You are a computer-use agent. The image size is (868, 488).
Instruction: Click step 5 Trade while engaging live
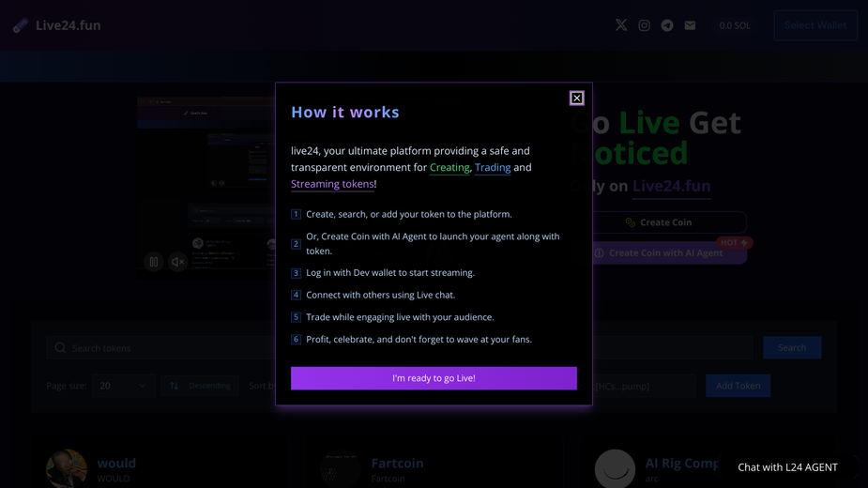[x=400, y=317]
